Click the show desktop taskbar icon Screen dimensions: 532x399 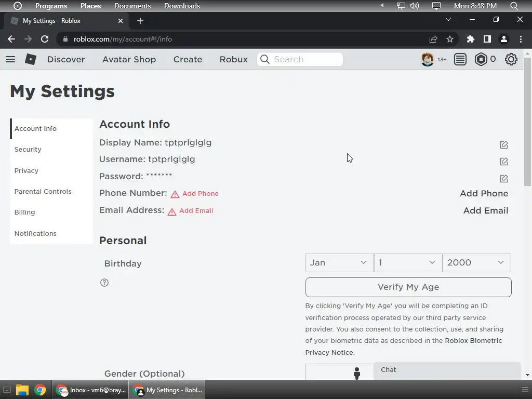pos(7,390)
